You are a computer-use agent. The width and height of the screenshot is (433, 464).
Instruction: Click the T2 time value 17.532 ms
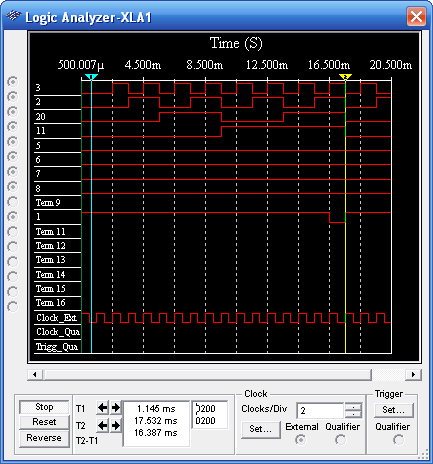click(x=156, y=421)
